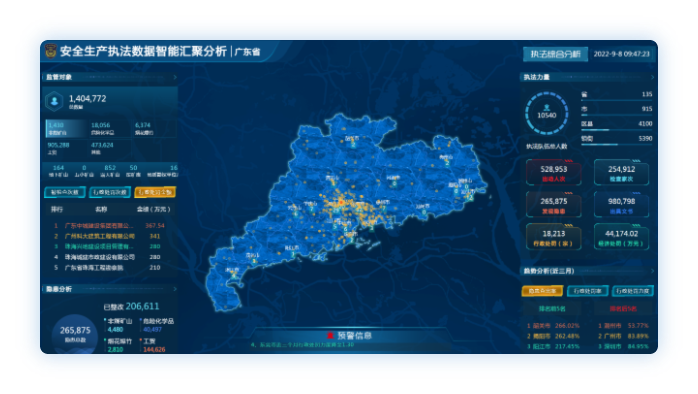The height and width of the screenshot is (394, 698).
Task: Select the 44,174.02 economic penalty card
Action: click(621, 237)
